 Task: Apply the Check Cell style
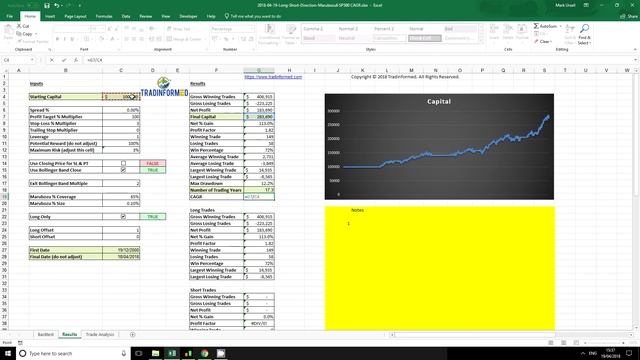(424, 38)
